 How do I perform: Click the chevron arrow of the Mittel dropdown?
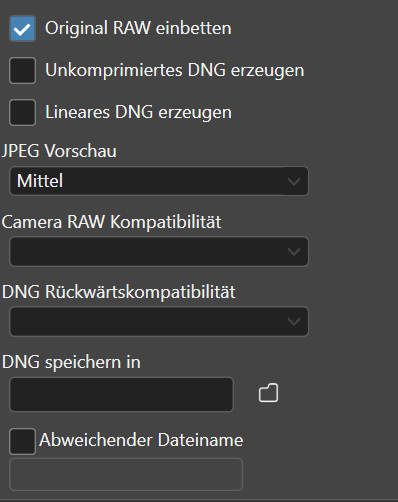pyautogui.click(x=294, y=181)
